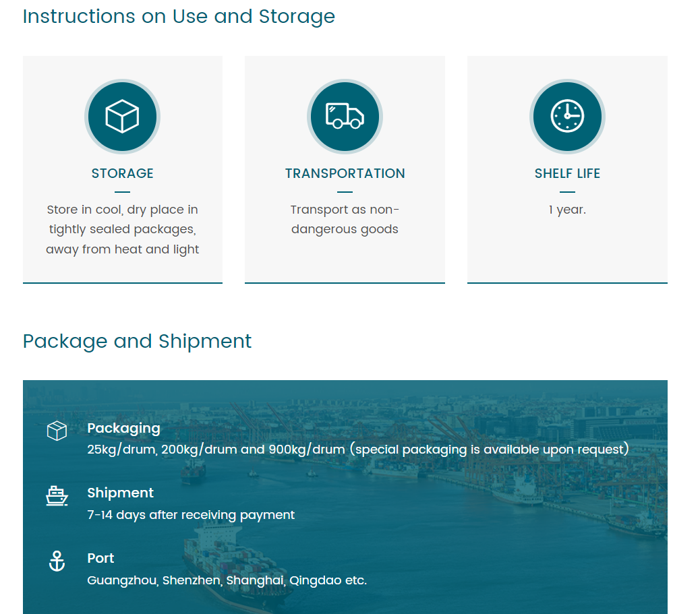
Task: Click the 7-14 days after receiving payment text
Action: [191, 515]
